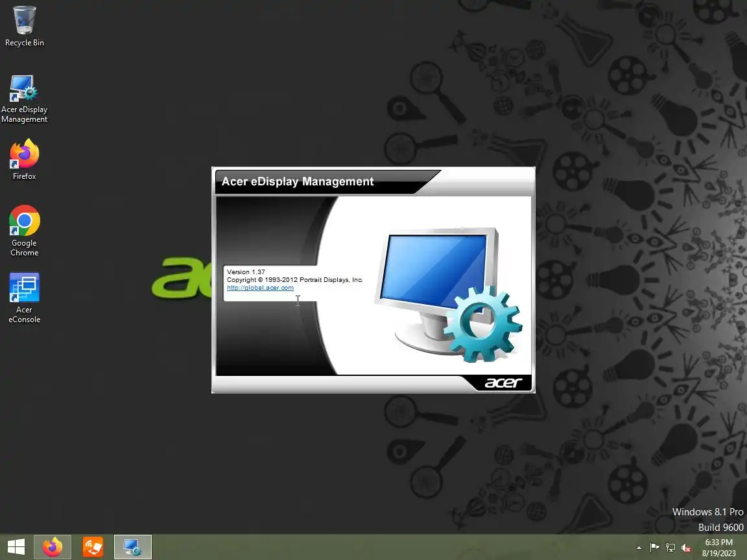Select the Firefox desktop shortcut

click(24, 159)
